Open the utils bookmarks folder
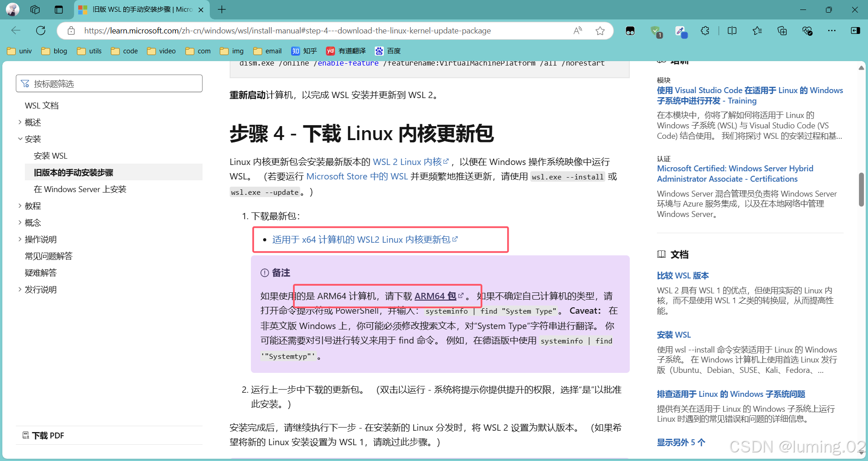868x461 pixels. tap(89, 51)
